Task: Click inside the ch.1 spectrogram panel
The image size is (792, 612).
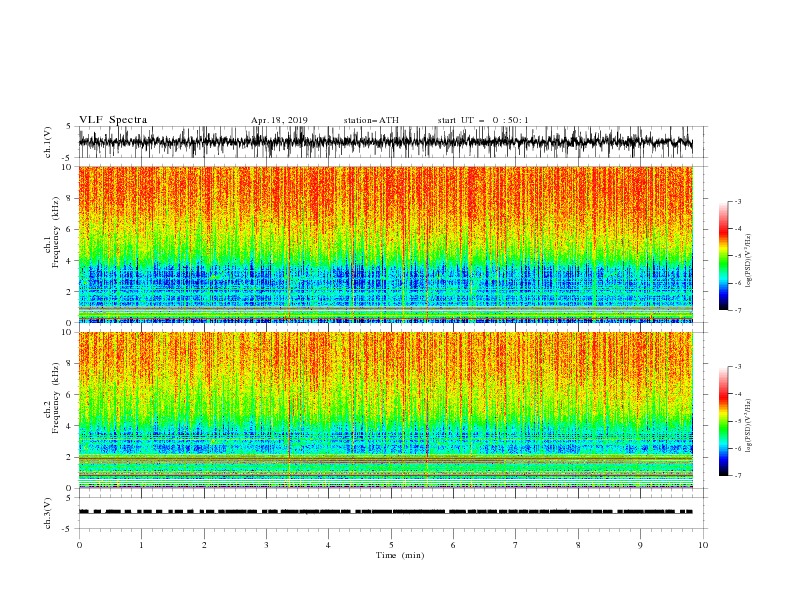Action: click(x=385, y=244)
